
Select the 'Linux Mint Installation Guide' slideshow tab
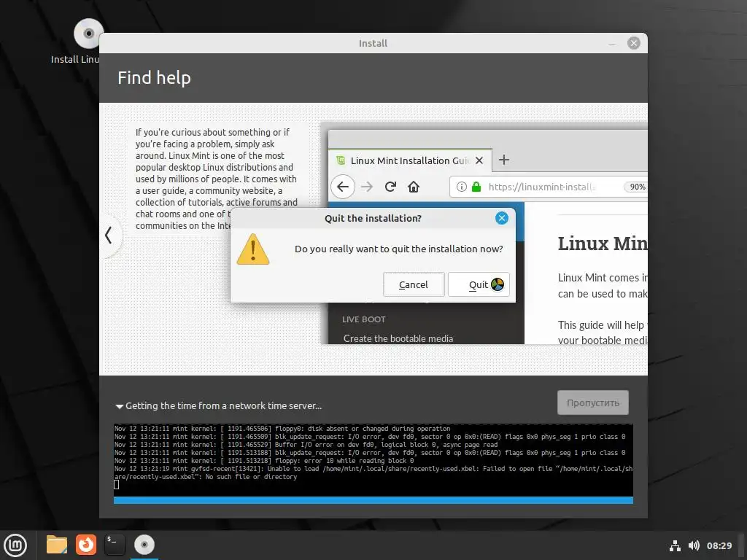tap(410, 160)
